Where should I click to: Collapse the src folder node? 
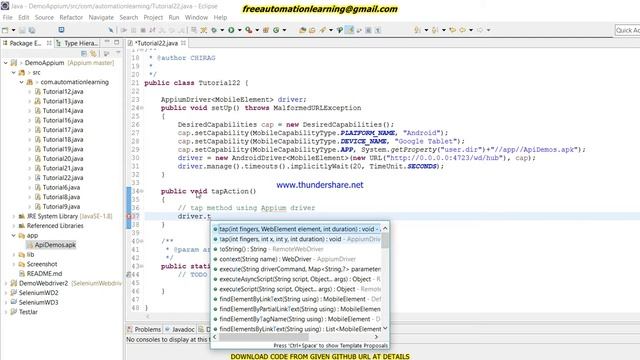pyautogui.click(x=13, y=73)
